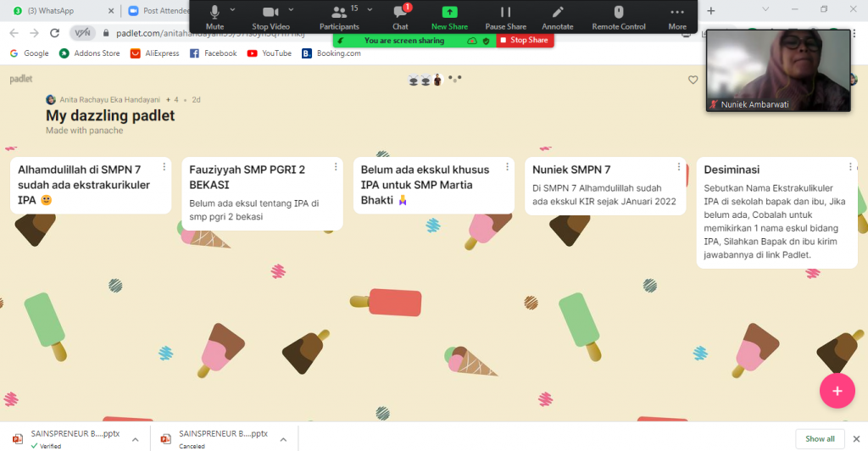This screenshot has width=868, height=451.
Task: Toggle Stop Video camera
Action: click(x=270, y=12)
